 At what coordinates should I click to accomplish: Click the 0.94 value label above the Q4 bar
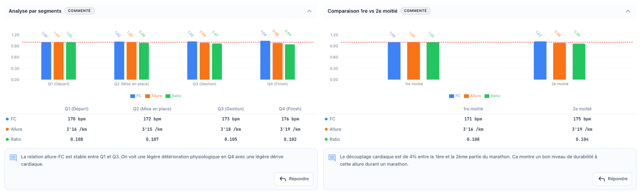tap(288, 33)
